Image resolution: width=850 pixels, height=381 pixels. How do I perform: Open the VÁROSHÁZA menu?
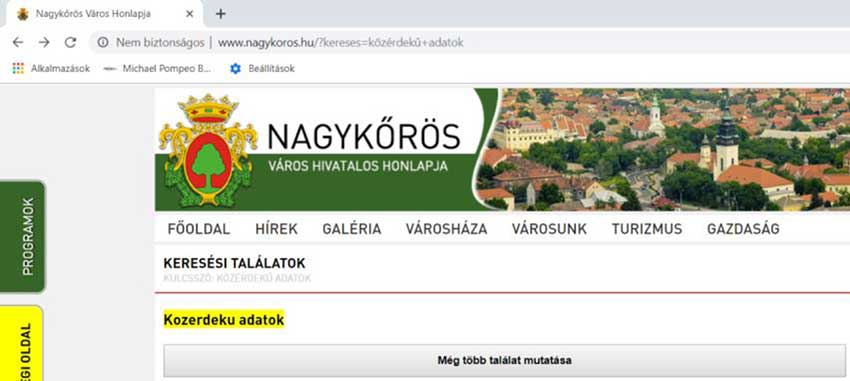(x=446, y=229)
